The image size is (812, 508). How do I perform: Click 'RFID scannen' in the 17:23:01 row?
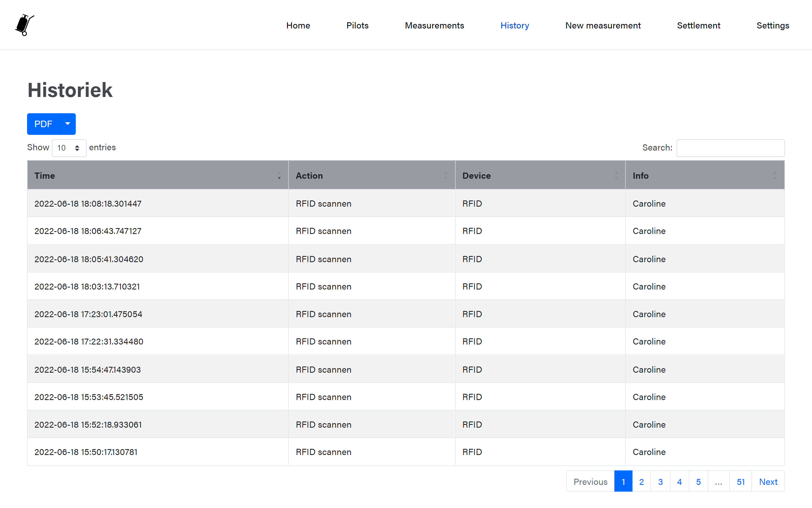tap(323, 314)
